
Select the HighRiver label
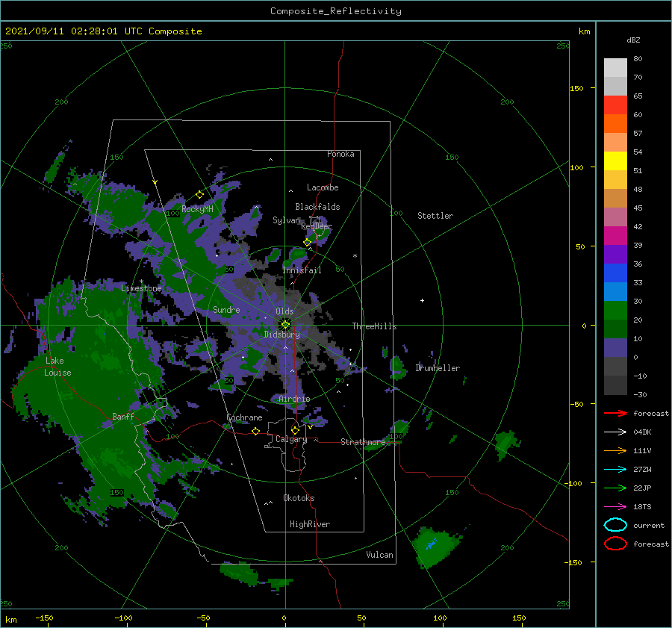click(310, 524)
